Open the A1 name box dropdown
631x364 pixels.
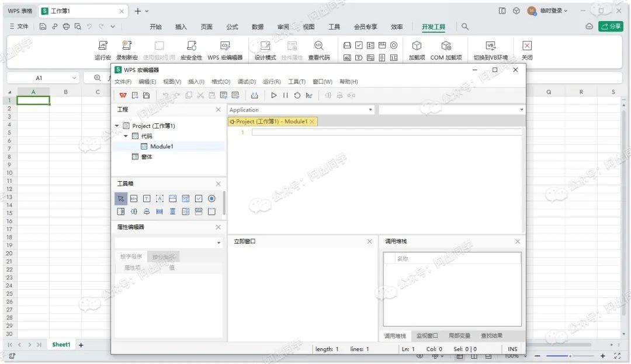pyautogui.click(x=74, y=78)
